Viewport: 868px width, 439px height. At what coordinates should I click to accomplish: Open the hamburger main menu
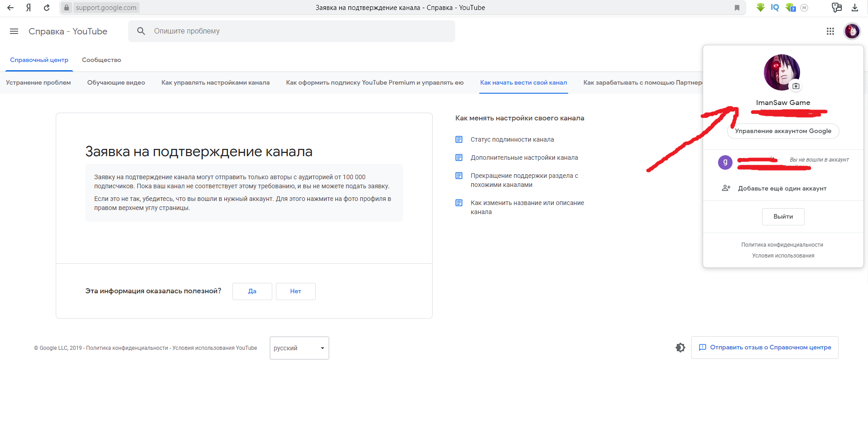tap(14, 31)
